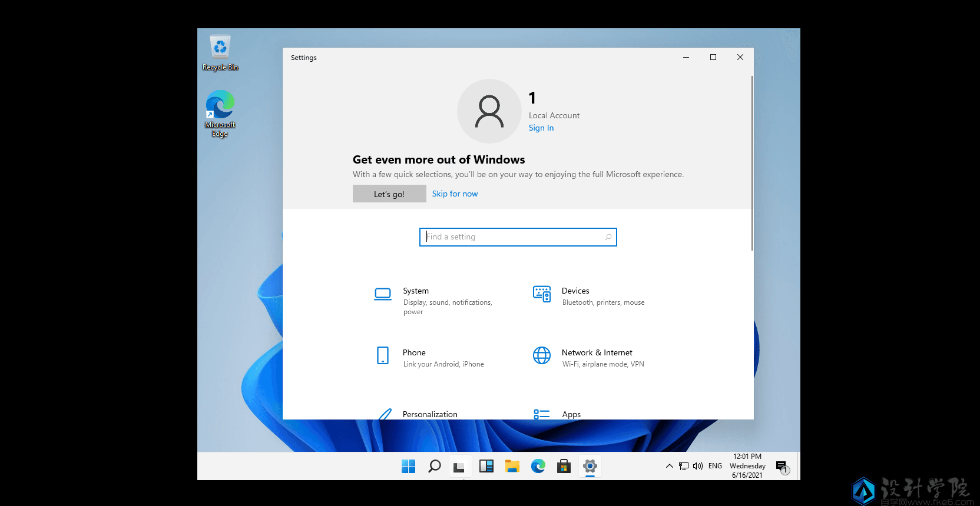
Task: Open the System settings category icon
Action: point(383,294)
